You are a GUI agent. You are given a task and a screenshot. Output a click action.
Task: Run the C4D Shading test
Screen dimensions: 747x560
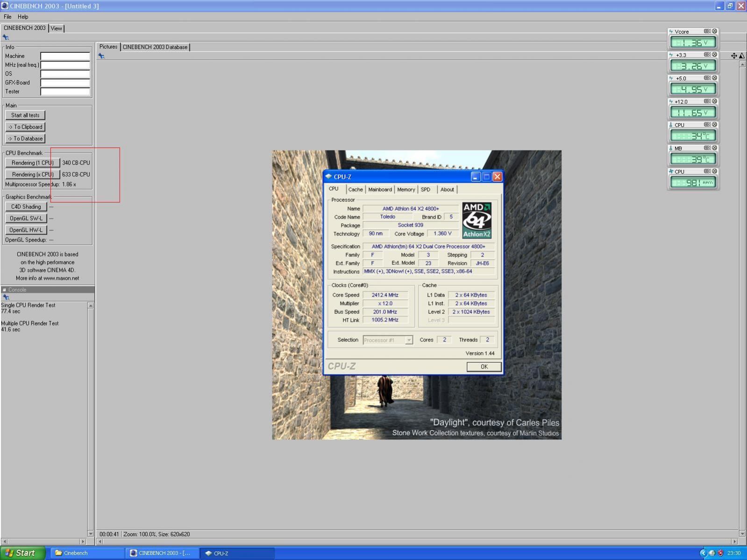click(x=26, y=207)
